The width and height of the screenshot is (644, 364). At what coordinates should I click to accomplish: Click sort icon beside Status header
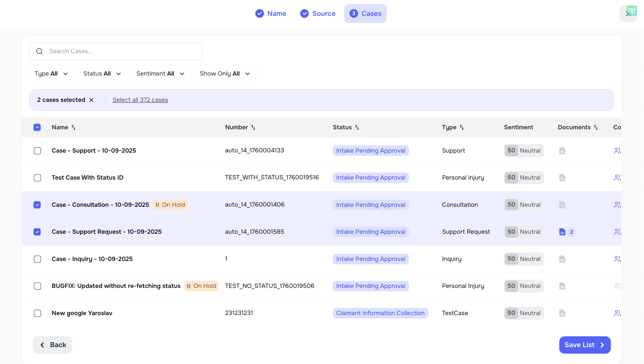click(x=357, y=128)
